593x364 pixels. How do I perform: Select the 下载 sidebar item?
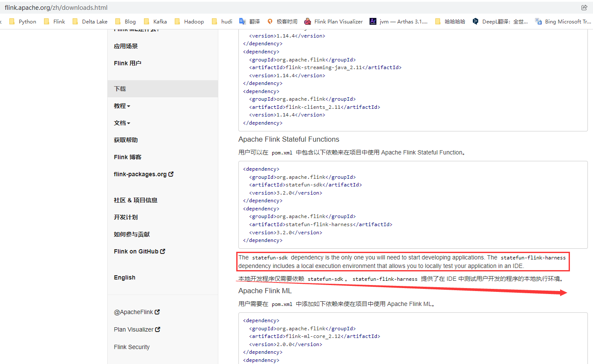163,89
